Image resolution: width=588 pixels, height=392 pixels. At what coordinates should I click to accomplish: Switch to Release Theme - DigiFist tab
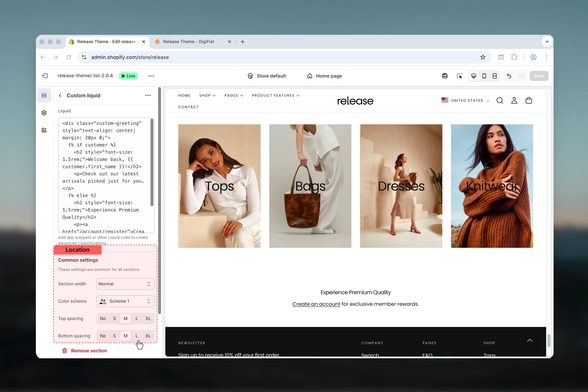[189, 42]
